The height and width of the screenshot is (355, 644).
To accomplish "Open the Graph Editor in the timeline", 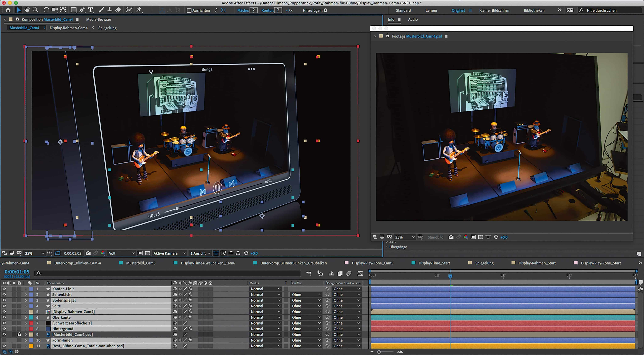I will tap(360, 273).
